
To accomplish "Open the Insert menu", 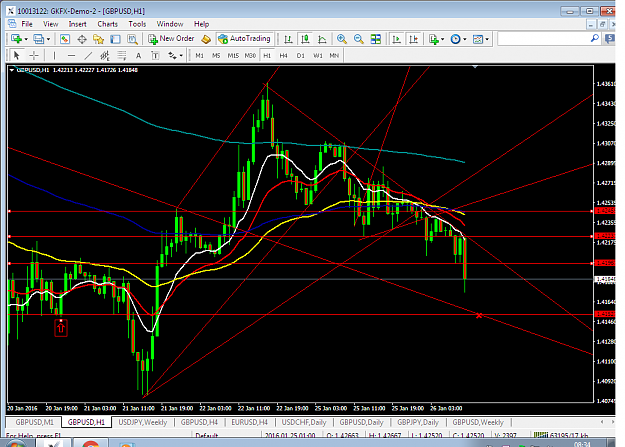I will (x=77, y=24).
